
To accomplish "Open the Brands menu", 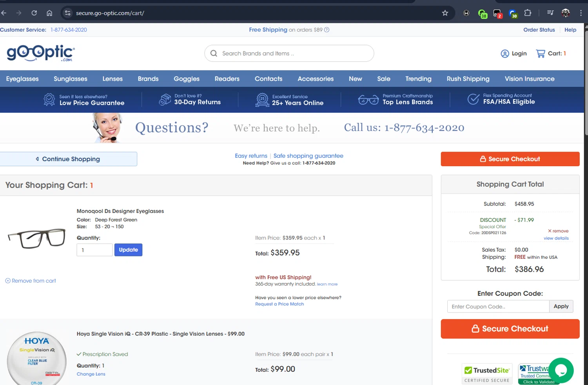I will [x=148, y=79].
